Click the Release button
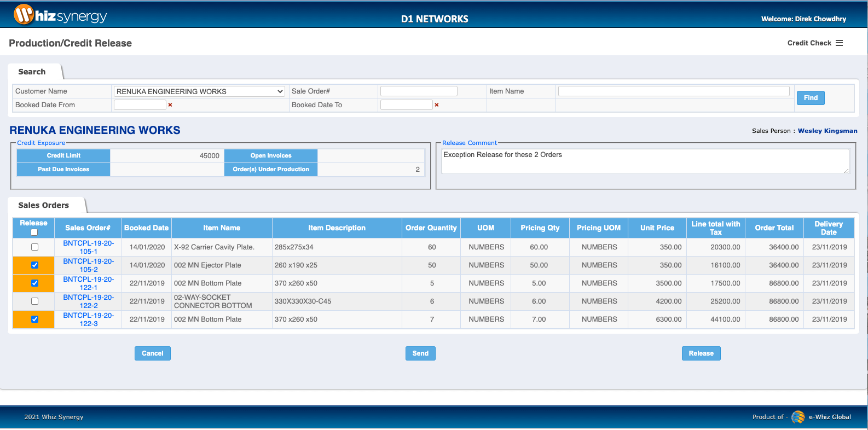The width and height of the screenshot is (868, 430). [701, 353]
